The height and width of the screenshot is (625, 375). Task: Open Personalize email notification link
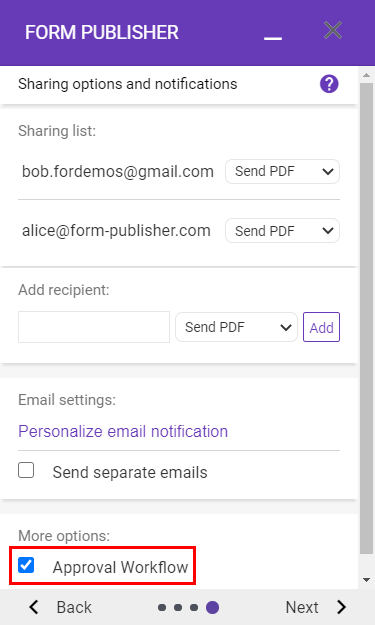(x=123, y=431)
